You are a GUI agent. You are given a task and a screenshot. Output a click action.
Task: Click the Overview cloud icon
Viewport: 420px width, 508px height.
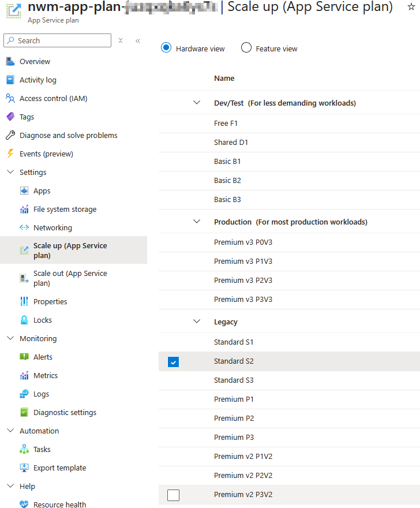tap(10, 61)
